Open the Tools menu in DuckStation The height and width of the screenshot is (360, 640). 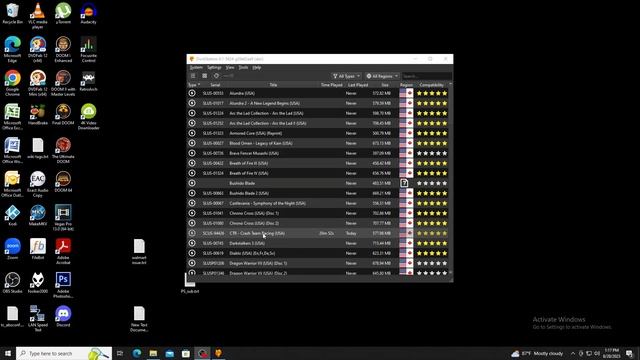[x=243, y=67]
